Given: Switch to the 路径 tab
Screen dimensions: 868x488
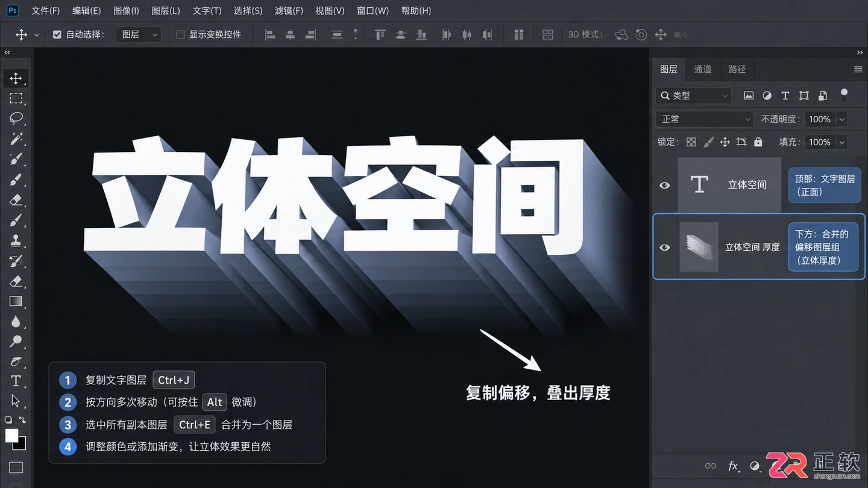Looking at the screenshot, I should pos(737,69).
